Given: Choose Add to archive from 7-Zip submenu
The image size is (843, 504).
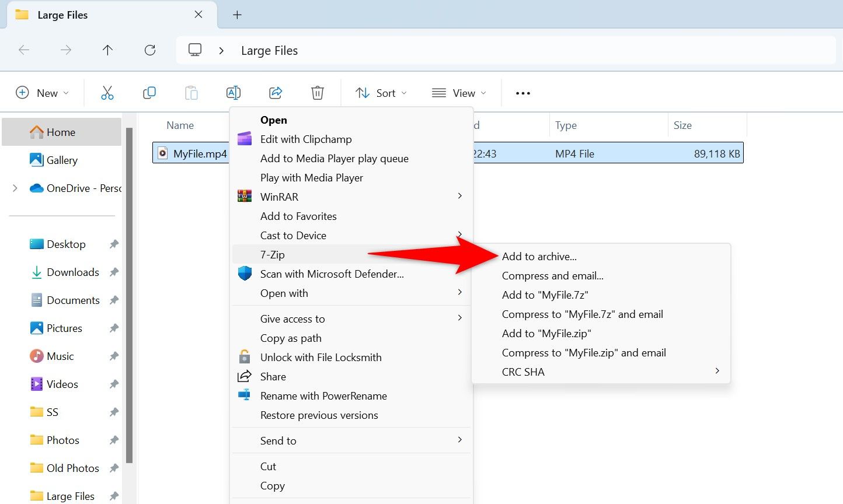Looking at the screenshot, I should click(539, 256).
